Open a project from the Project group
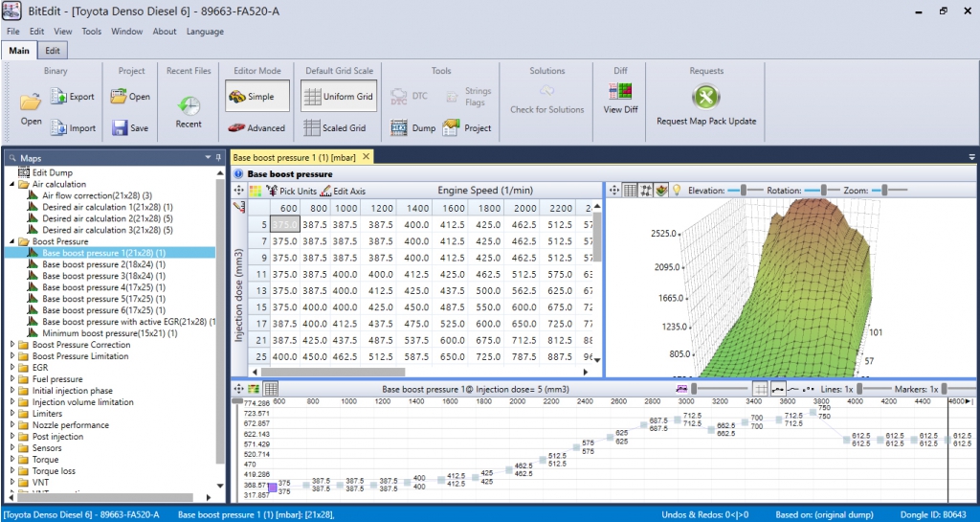The width and height of the screenshot is (980, 522). tap(130, 97)
